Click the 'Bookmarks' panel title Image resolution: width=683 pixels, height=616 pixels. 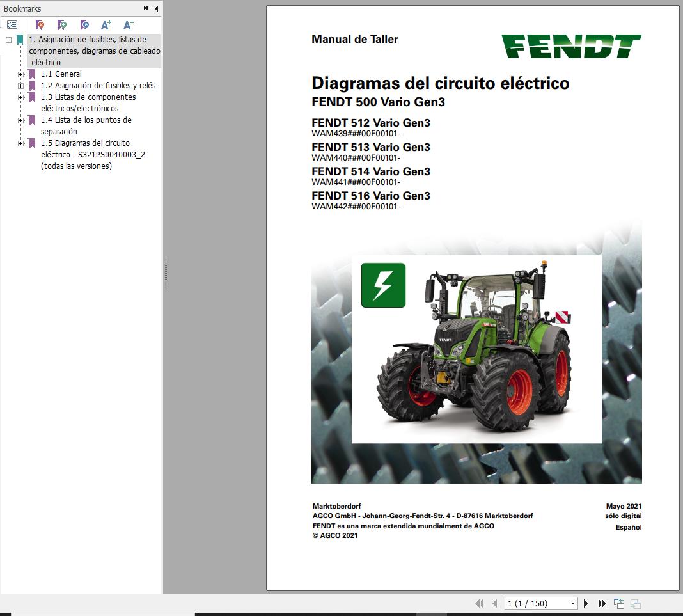pos(22,9)
